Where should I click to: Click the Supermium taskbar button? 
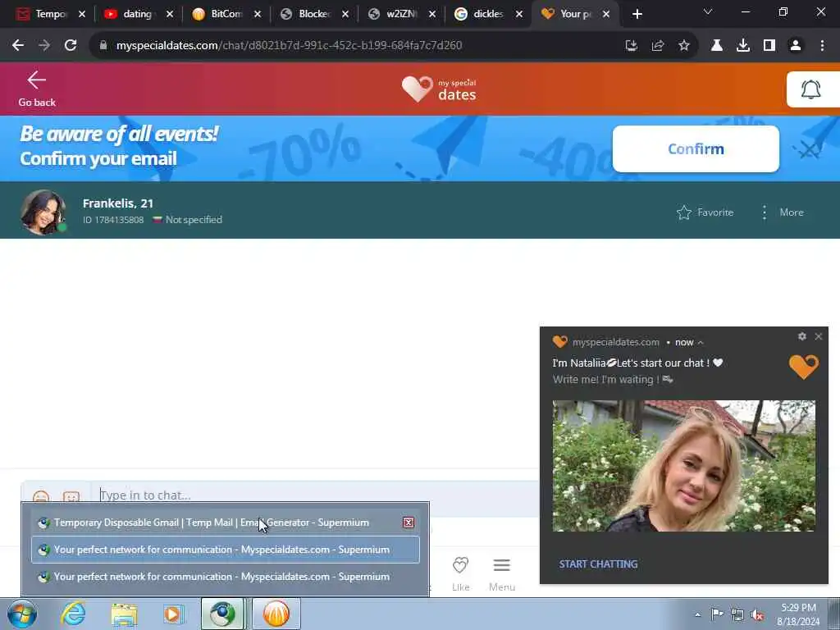[x=222, y=614]
